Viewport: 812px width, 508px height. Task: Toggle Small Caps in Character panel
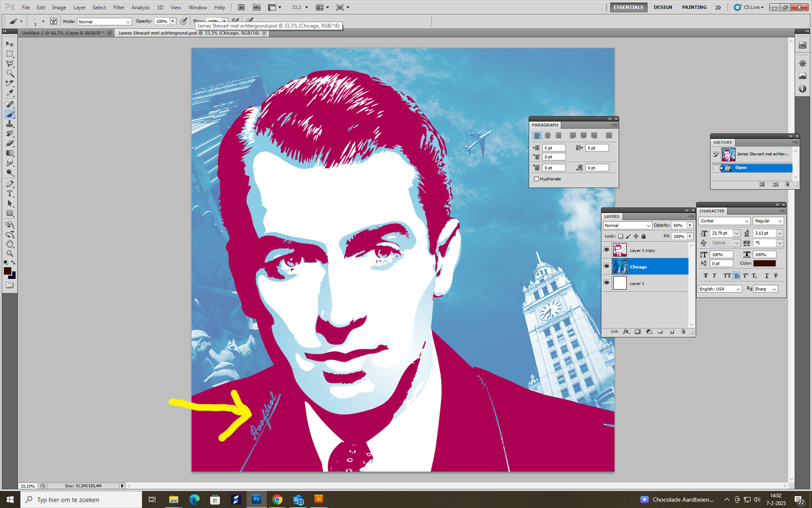(x=736, y=276)
